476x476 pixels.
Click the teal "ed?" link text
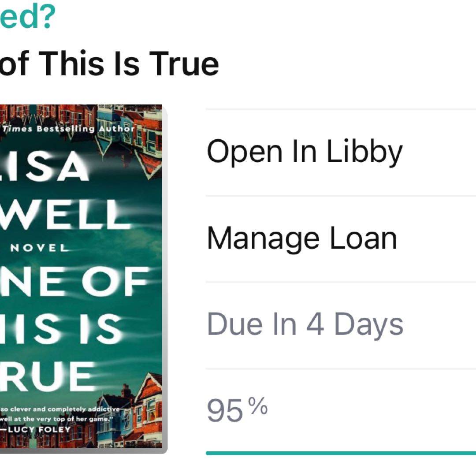pos(26,18)
